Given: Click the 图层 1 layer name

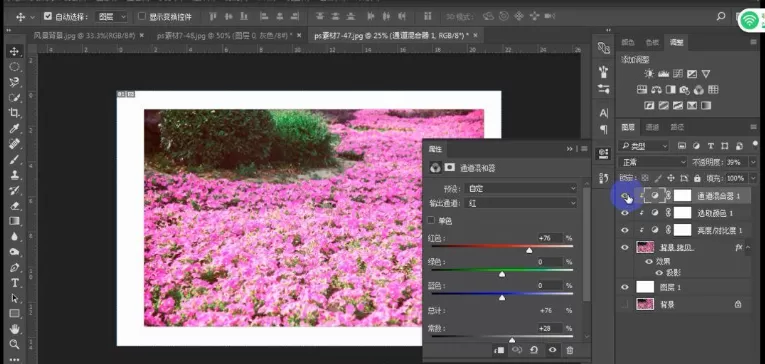Looking at the screenshot, I should pyautogui.click(x=670, y=288).
